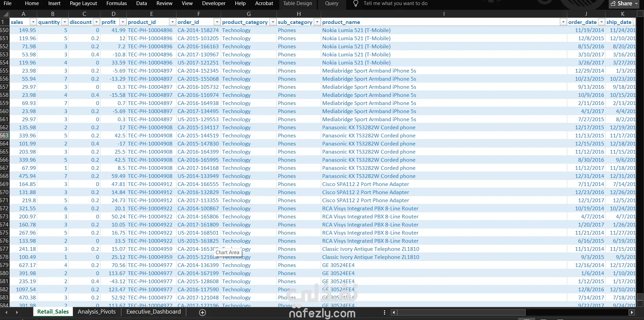Select order_id US-2014-133949 cell
The image size is (644, 320).
pos(198,176)
